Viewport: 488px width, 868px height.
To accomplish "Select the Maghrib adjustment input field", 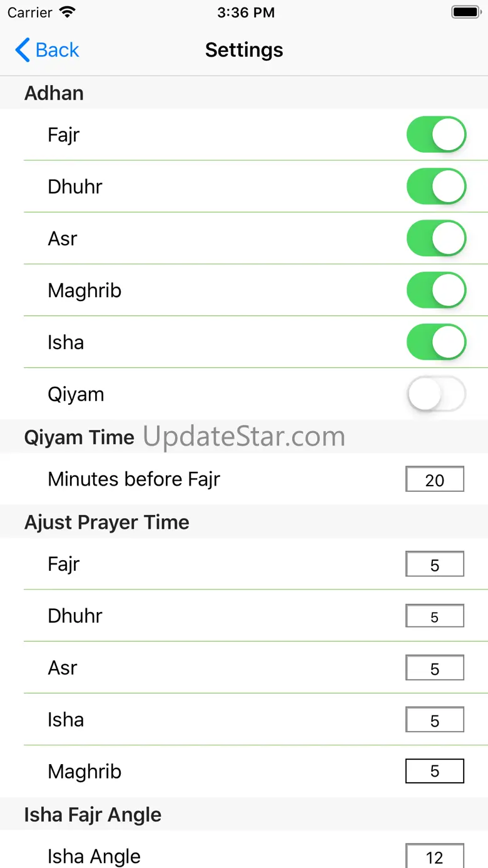I will point(435,772).
